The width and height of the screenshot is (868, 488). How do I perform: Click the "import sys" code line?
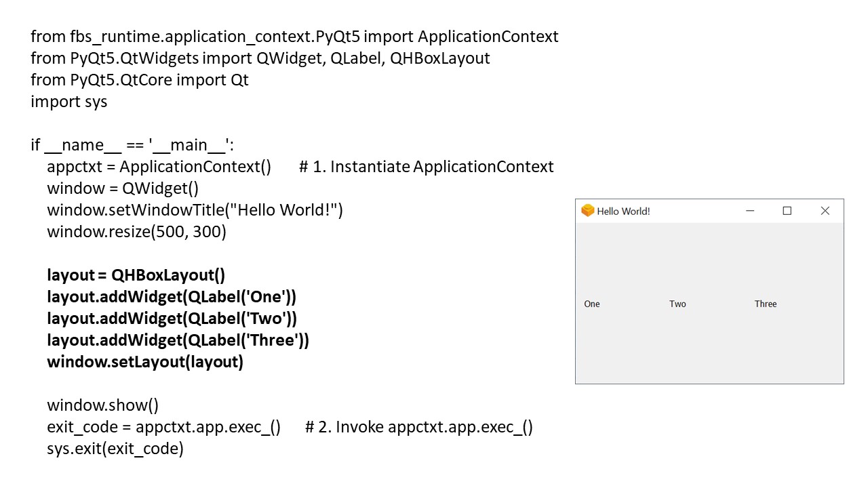69,102
